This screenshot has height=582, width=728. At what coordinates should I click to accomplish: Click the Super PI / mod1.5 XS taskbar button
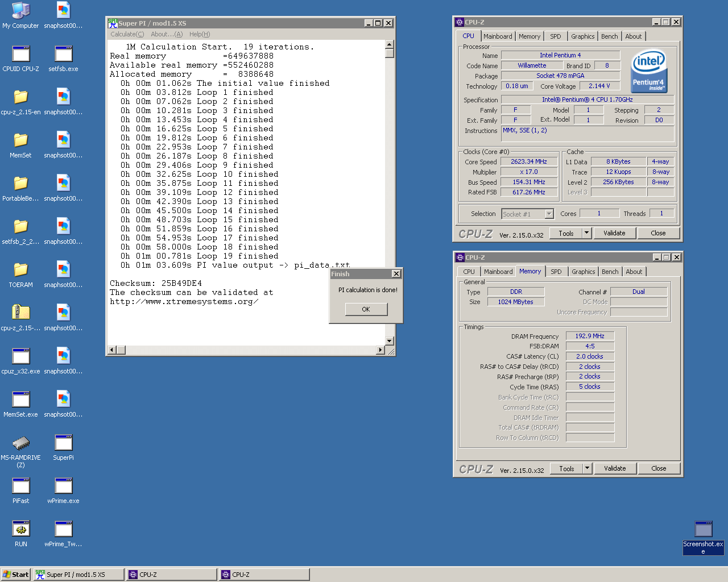pyautogui.click(x=78, y=575)
